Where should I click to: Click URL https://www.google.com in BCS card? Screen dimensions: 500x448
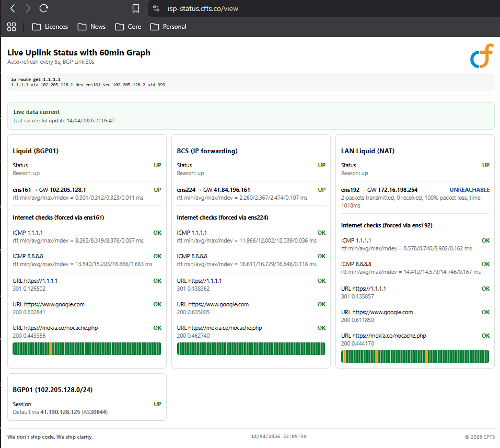point(213,304)
